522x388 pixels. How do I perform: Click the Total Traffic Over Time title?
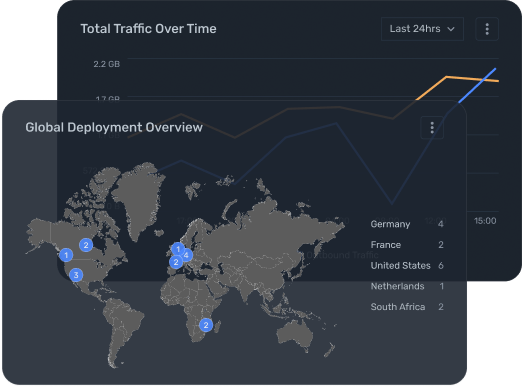pos(148,29)
